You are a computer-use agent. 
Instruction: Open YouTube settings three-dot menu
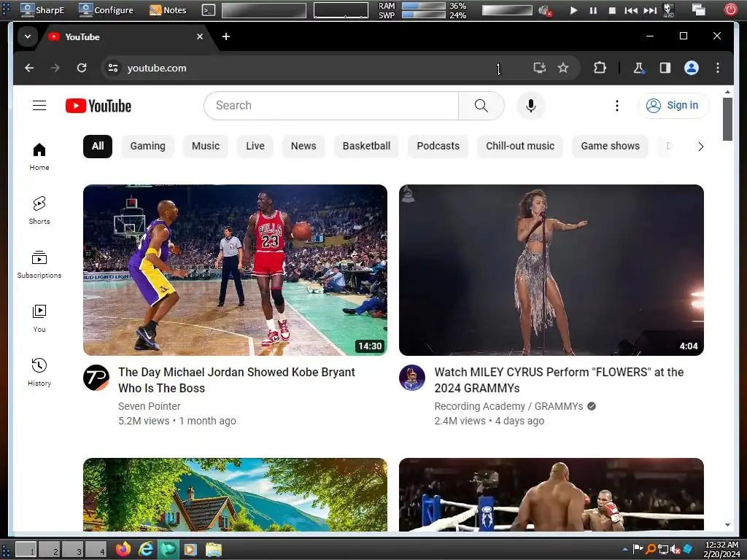(617, 106)
